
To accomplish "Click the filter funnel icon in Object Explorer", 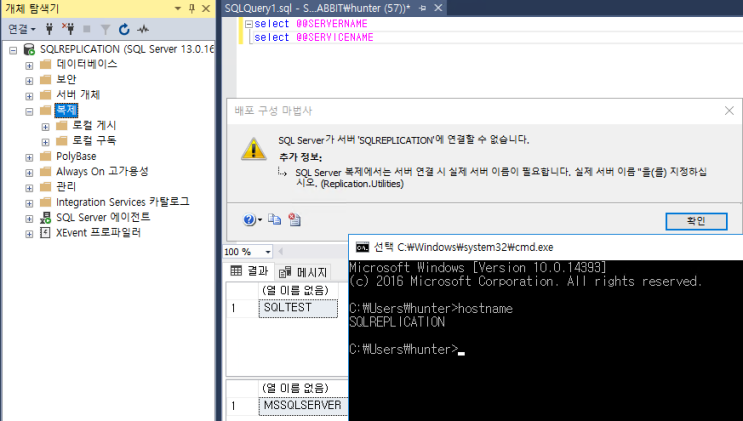I will coord(105,30).
